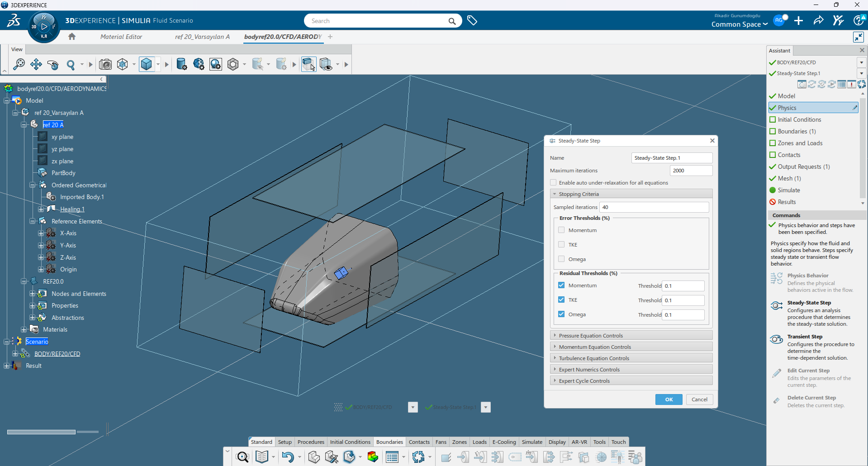868x466 pixels.
Task: Click the tag icon beside the search bar
Action: click(x=472, y=21)
